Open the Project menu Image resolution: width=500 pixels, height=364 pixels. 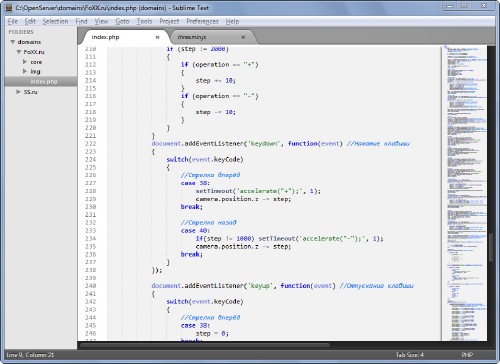tap(169, 21)
